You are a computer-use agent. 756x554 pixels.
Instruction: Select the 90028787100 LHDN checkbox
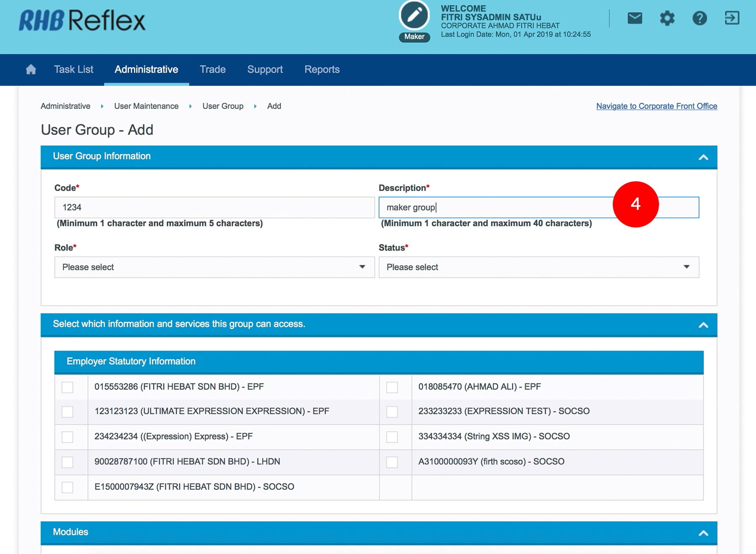pos(67,462)
